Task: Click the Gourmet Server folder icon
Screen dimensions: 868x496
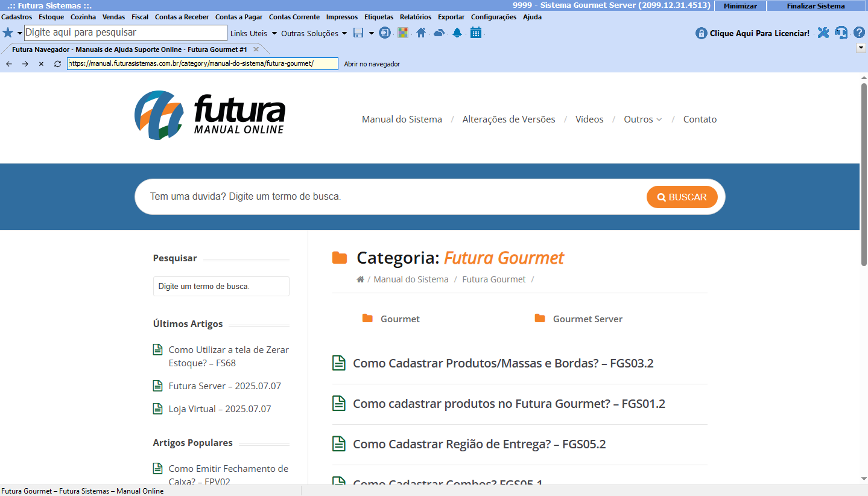Action: [x=540, y=318]
